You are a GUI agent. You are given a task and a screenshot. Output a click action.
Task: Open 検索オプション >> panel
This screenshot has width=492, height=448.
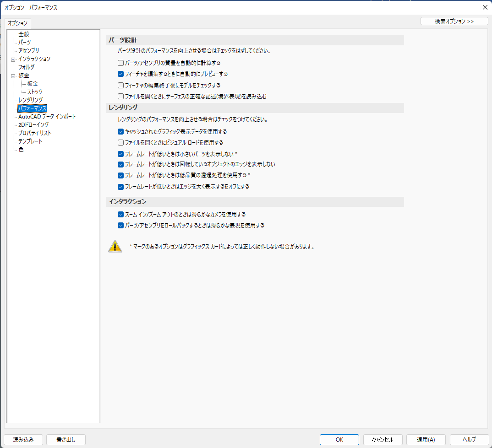point(454,21)
